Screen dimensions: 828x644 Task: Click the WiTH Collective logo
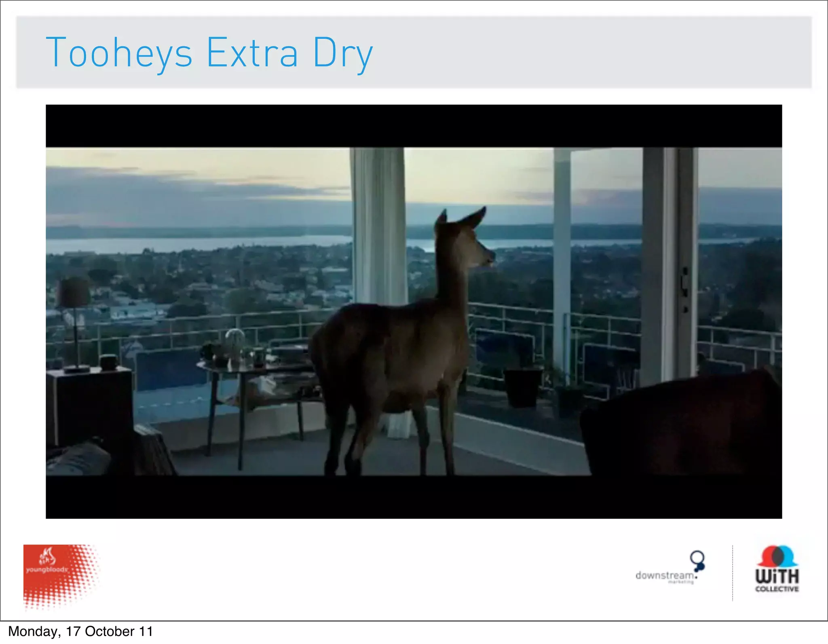click(777, 569)
